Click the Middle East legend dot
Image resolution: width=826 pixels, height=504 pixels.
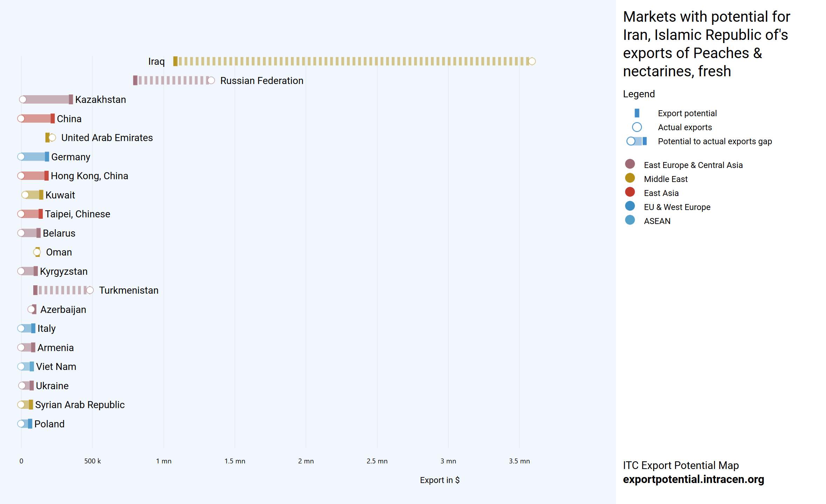click(x=630, y=178)
